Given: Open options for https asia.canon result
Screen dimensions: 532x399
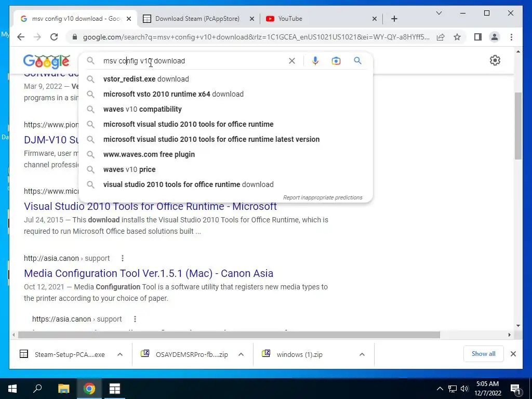Looking at the screenshot, I should [135, 319].
